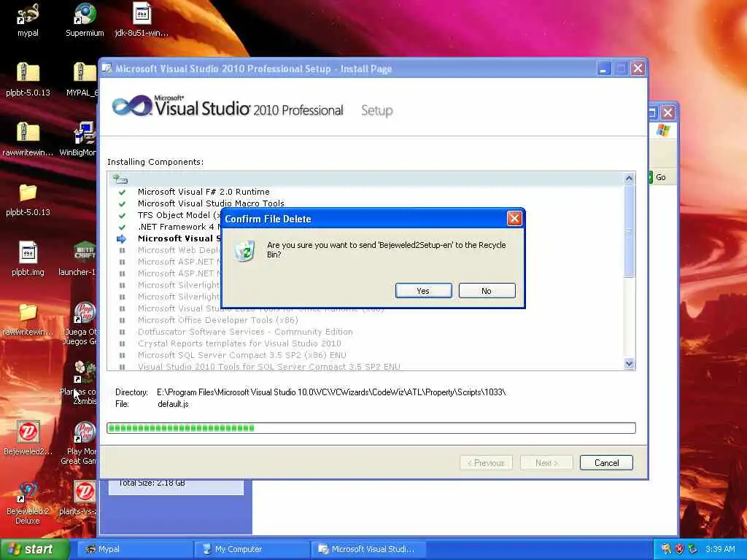Switch to My Computer taskbar button

252,549
